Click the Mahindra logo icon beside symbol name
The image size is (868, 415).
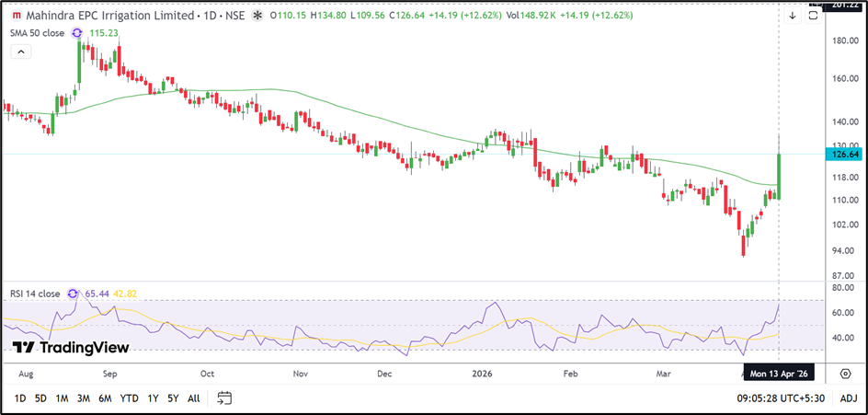(15, 17)
